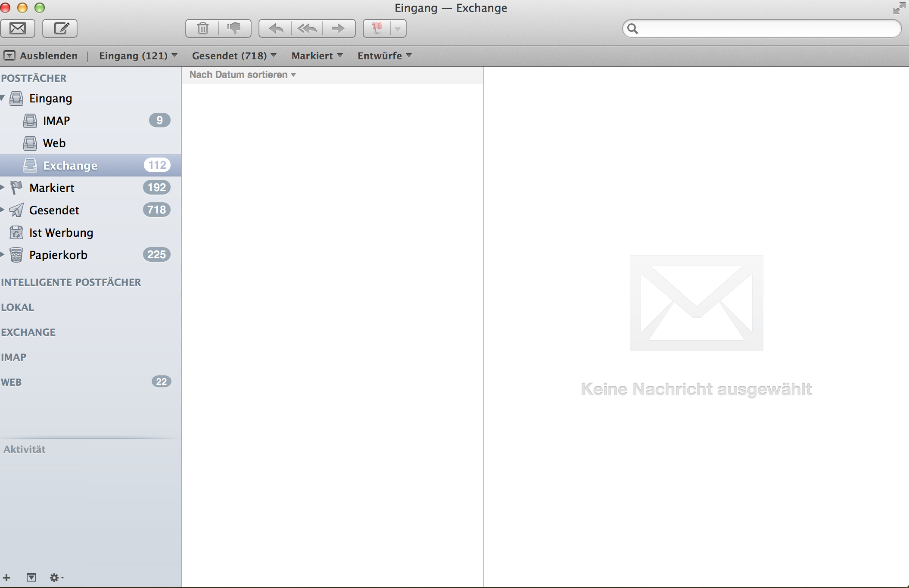Click the Forward arrow button
This screenshot has width=909, height=588.
[x=338, y=28]
